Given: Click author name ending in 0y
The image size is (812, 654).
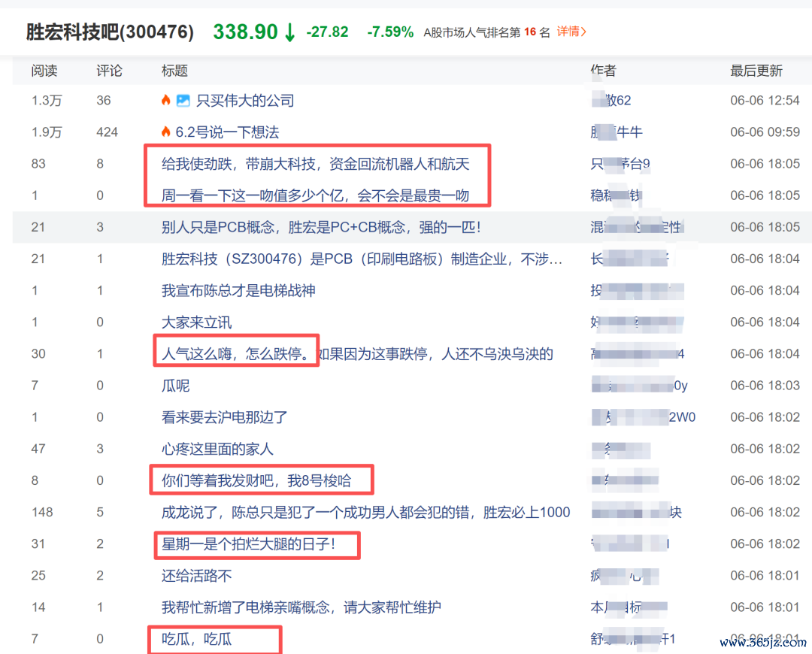Looking at the screenshot, I should (640, 385).
